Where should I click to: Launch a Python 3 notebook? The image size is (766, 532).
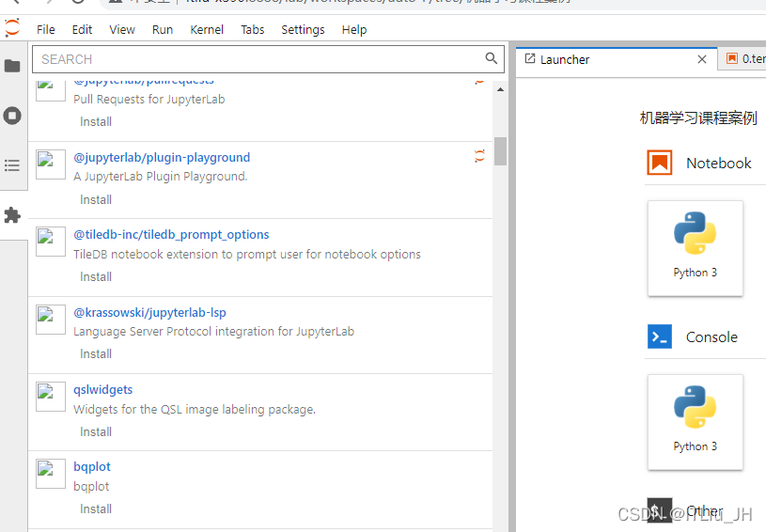(696, 248)
